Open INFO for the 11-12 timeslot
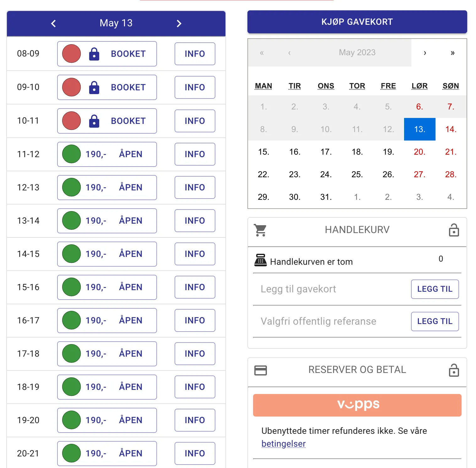Screen dimensions: 476x468 pos(195,154)
